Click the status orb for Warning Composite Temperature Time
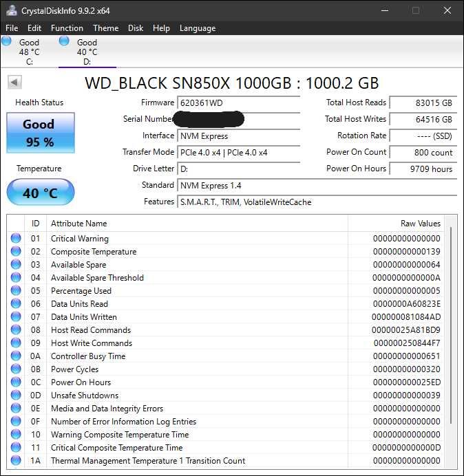This screenshot has height=476, width=464. [x=16, y=435]
